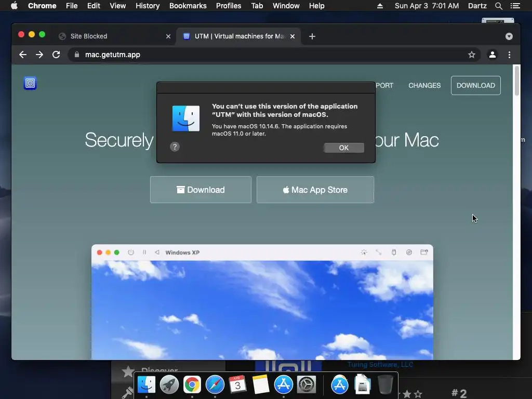Open a new Chrome tab
Image resolution: width=532 pixels, height=399 pixels.
click(x=312, y=36)
